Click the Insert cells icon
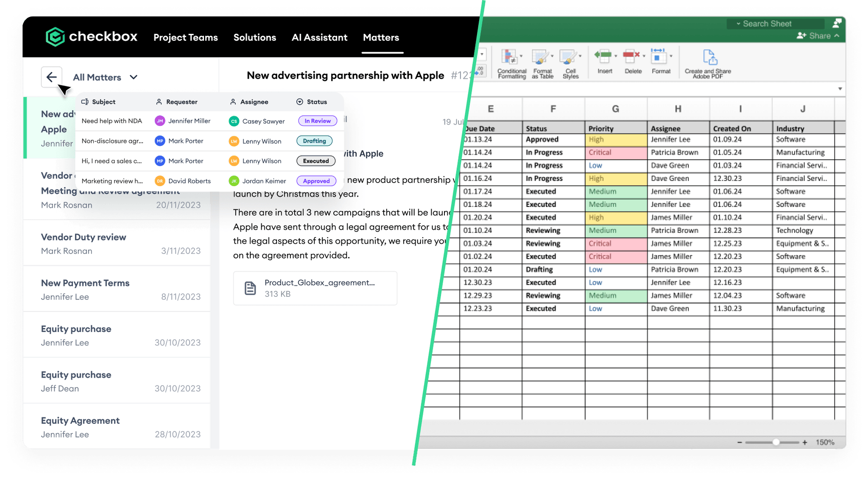 point(604,56)
